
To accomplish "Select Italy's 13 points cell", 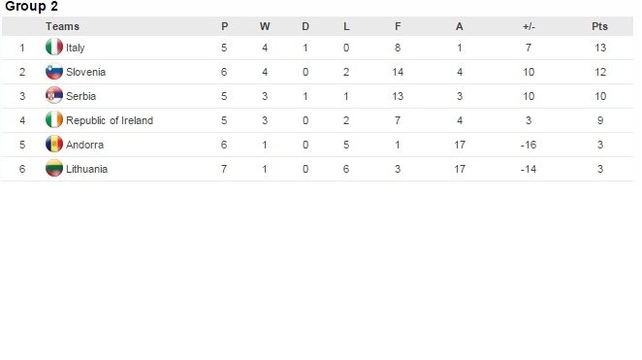I will point(600,48).
